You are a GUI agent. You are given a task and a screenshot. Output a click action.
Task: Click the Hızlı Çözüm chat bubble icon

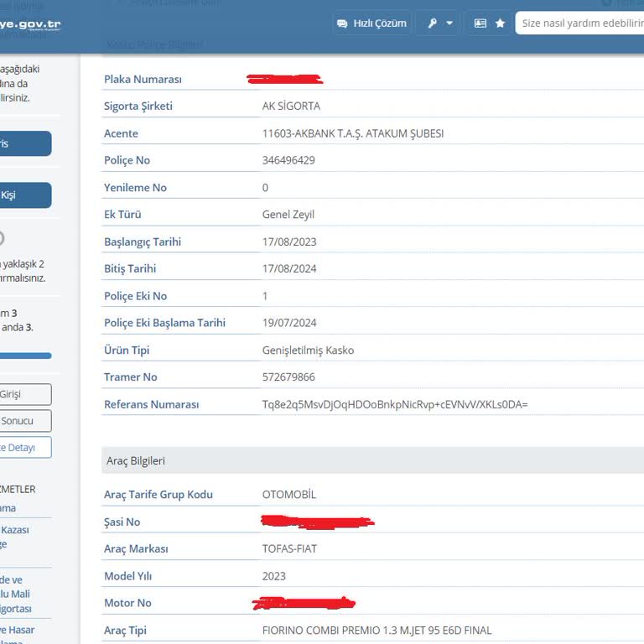pos(342,23)
